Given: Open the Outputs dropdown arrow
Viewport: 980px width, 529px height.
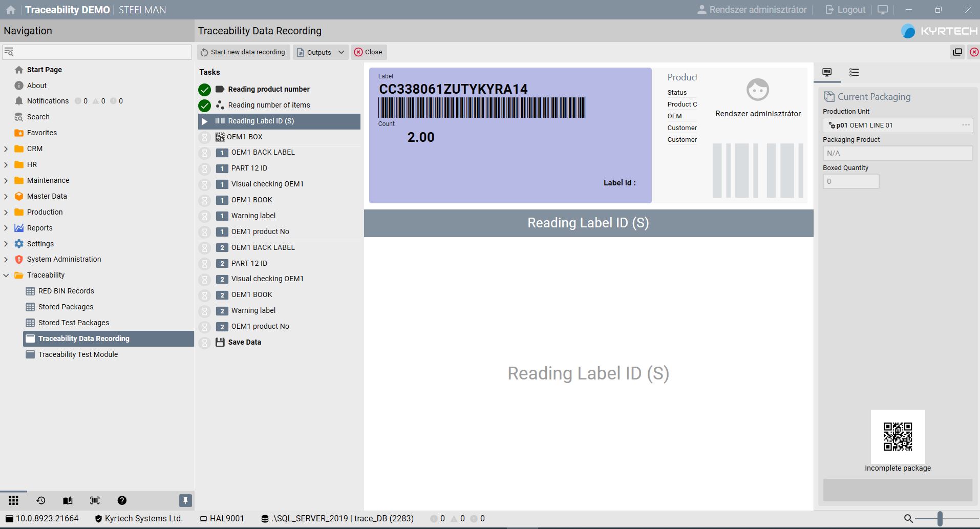Looking at the screenshot, I should 341,52.
